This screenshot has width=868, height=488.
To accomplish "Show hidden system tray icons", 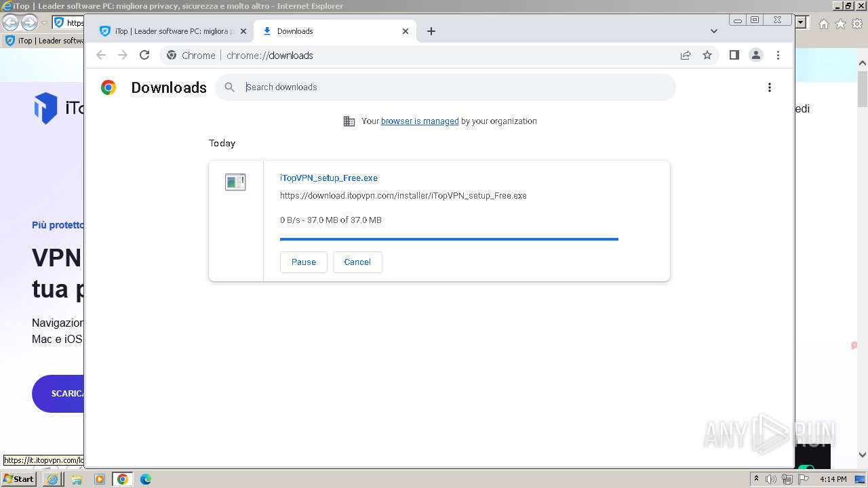I will (757, 479).
